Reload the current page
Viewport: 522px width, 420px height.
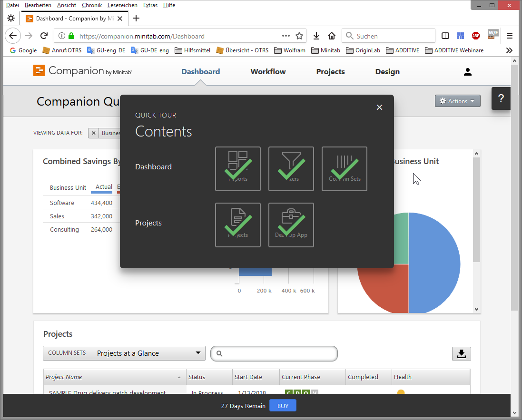(44, 36)
